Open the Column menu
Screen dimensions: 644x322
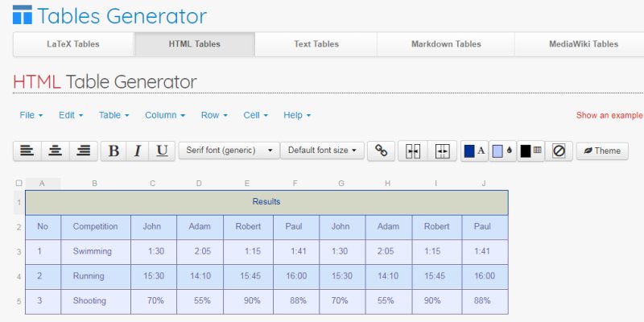tap(165, 115)
